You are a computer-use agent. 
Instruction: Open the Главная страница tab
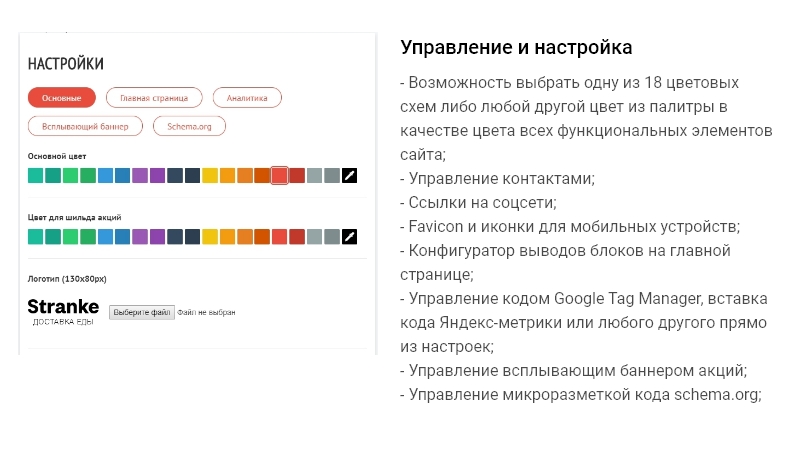pyautogui.click(x=154, y=97)
